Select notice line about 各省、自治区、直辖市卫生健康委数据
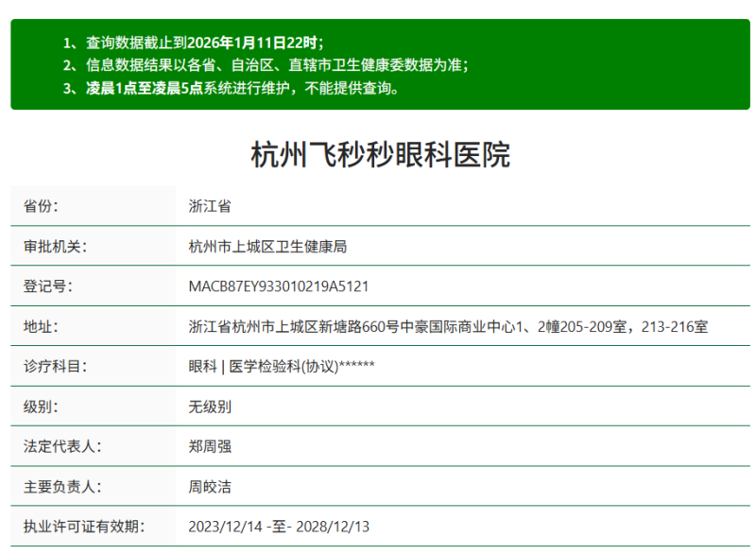 (266, 65)
